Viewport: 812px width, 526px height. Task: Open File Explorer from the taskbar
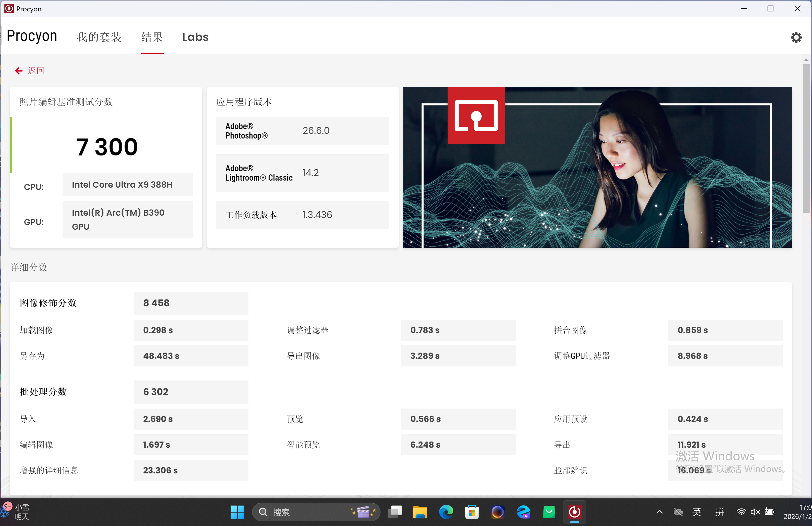(420, 512)
